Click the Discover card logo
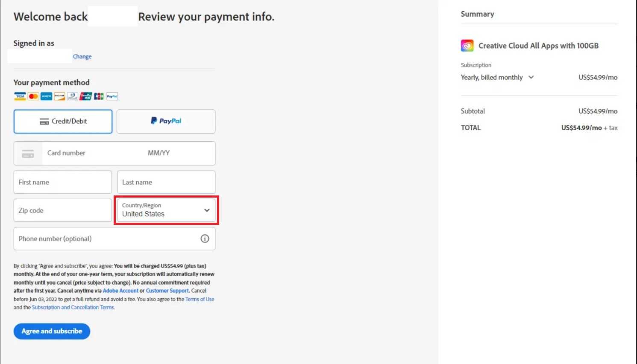Image resolution: width=637 pixels, height=364 pixels. [x=59, y=96]
